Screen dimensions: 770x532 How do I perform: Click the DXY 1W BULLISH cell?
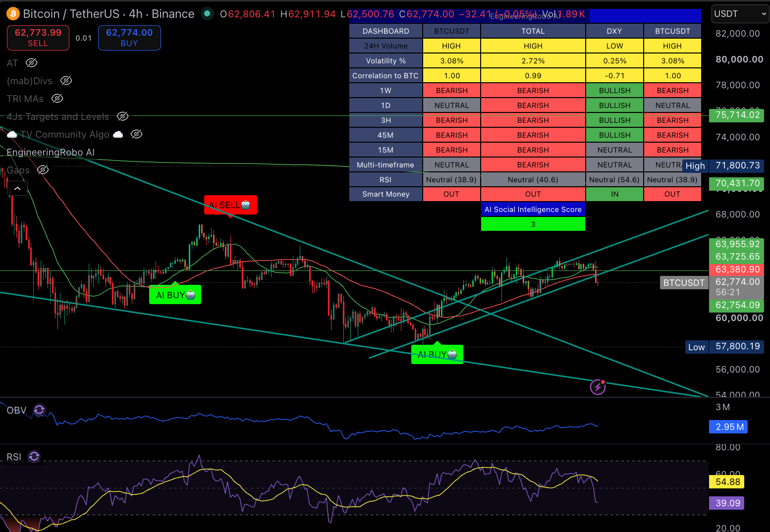[x=614, y=90]
